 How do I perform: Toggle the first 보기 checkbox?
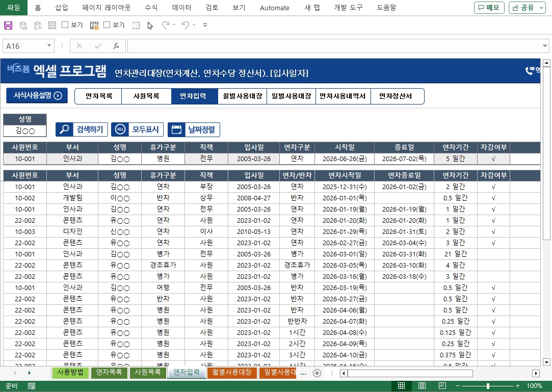[x=65, y=25]
